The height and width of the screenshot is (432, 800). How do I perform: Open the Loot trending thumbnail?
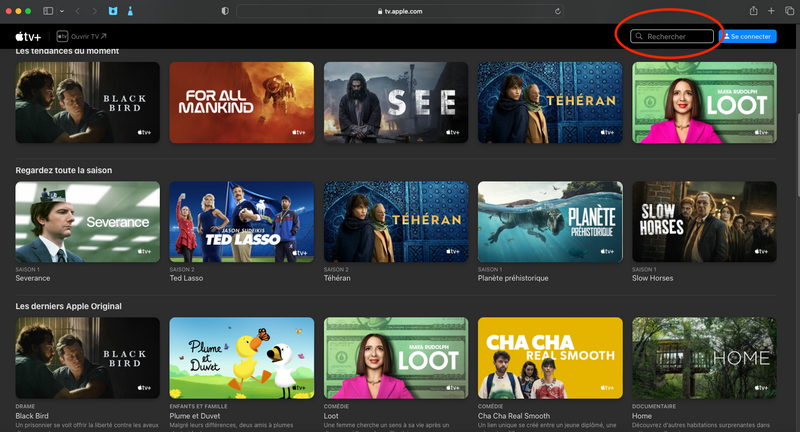coord(705,103)
